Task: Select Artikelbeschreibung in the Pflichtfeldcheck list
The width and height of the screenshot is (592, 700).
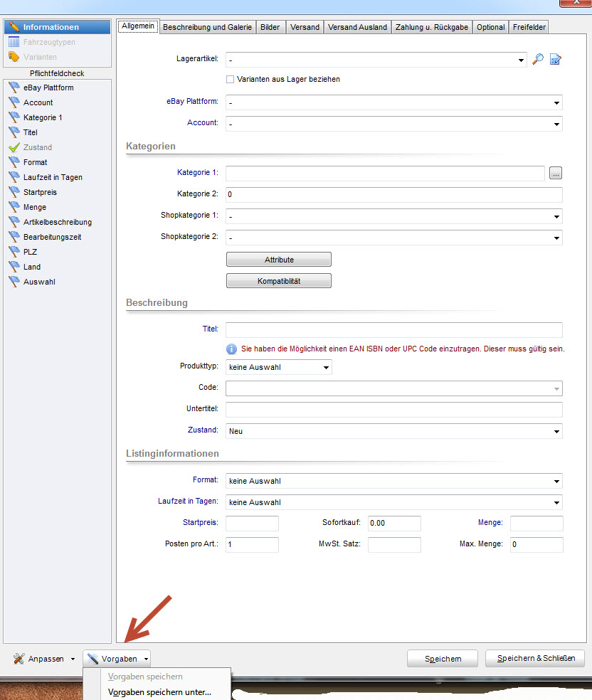Action: click(57, 222)
